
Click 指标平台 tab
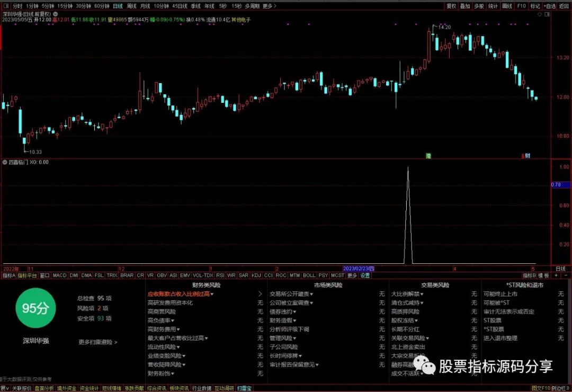pyautogui.click(x=28, y=275)
